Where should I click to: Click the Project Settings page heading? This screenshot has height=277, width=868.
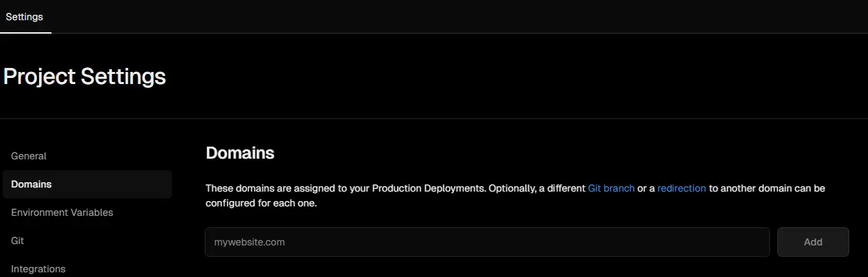coord(85,76)
